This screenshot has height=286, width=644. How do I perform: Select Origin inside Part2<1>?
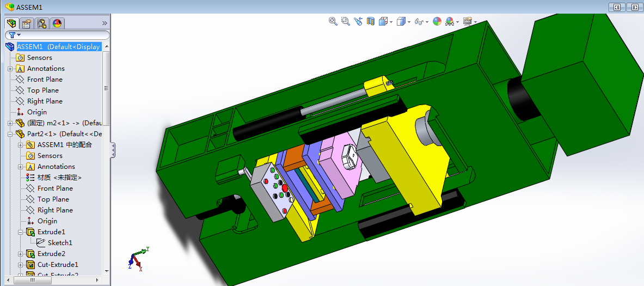coord(47,221)
